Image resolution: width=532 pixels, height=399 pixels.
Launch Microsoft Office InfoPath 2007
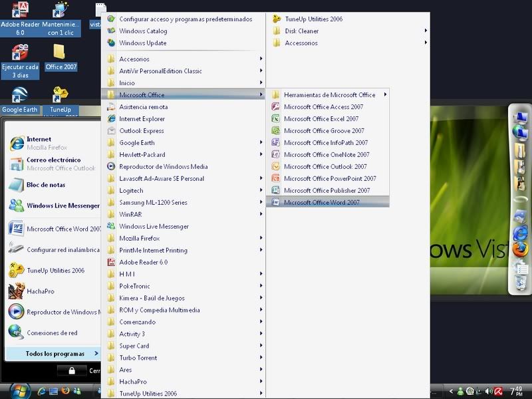[x=327, y=142]
